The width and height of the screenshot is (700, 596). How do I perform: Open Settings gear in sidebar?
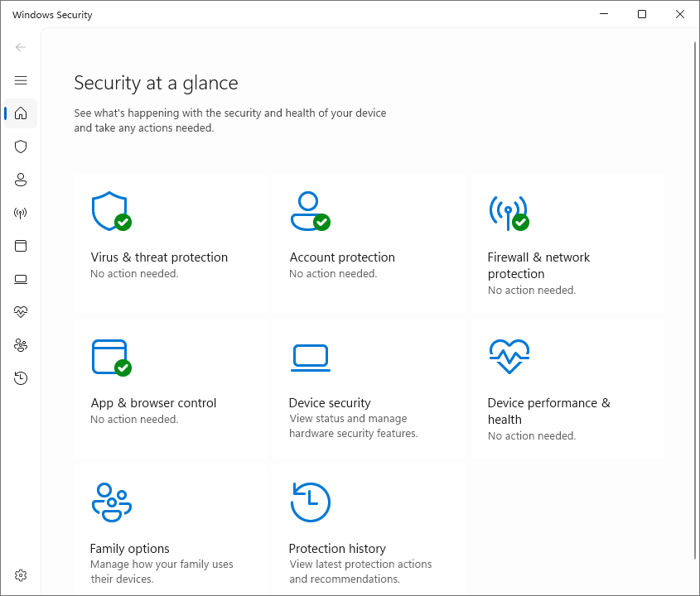point(21,575)
